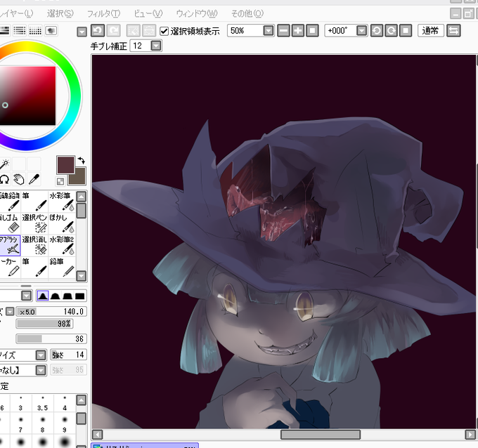This screenshot has height=448, width=478.
Task: Select the 選択ペン selection pen tool
Action: (x=34, y=223)
